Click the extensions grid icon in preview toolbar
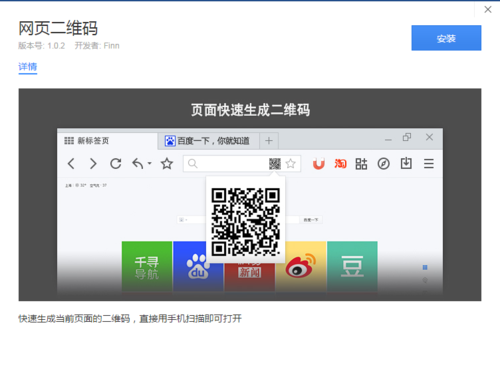 (361, 164)
